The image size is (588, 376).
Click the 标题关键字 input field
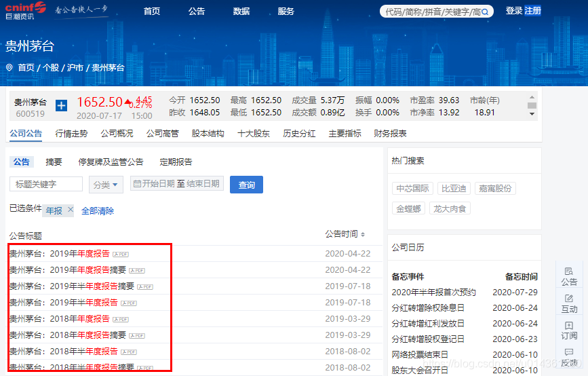tap(46, 184)
